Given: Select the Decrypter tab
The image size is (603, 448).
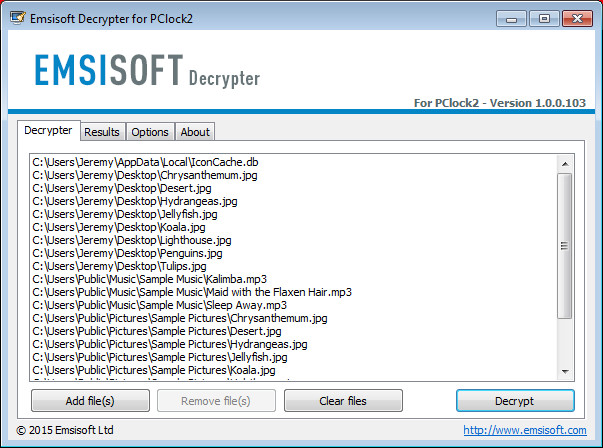Looking at the screenshot, I should click(48, 130).
